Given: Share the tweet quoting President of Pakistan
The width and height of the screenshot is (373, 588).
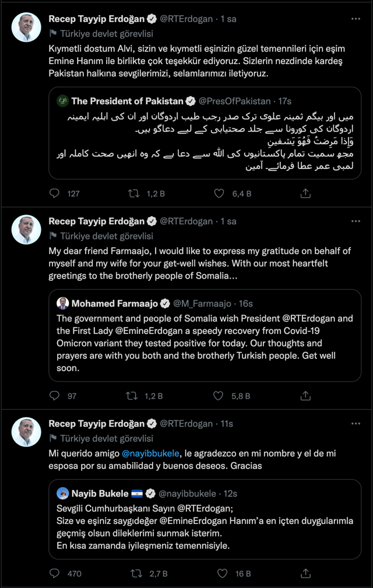Looking at the screenshot, I should point(305,193).
